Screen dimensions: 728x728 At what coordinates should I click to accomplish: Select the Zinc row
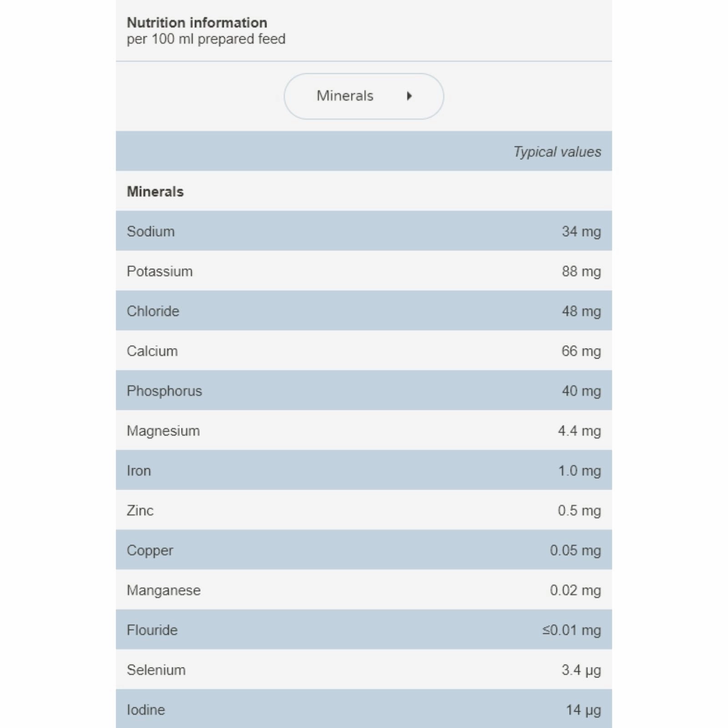[x=364, y=510]
